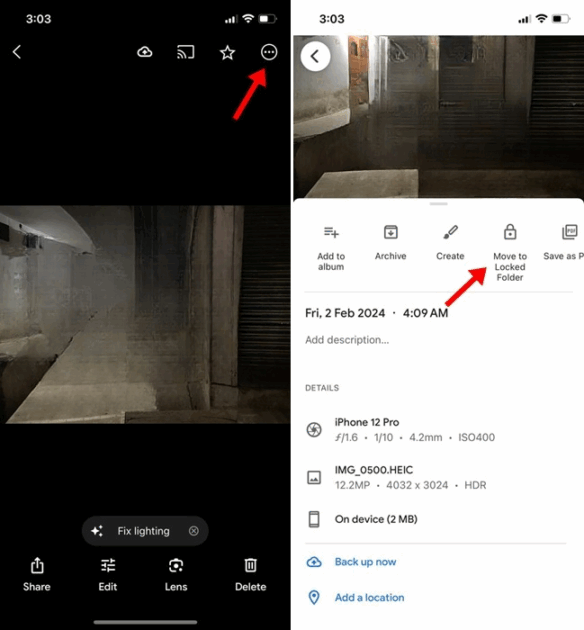Choose the Archive option
Image resolution: width=584 pixels, height=630 pixels.
pos(390,243)
